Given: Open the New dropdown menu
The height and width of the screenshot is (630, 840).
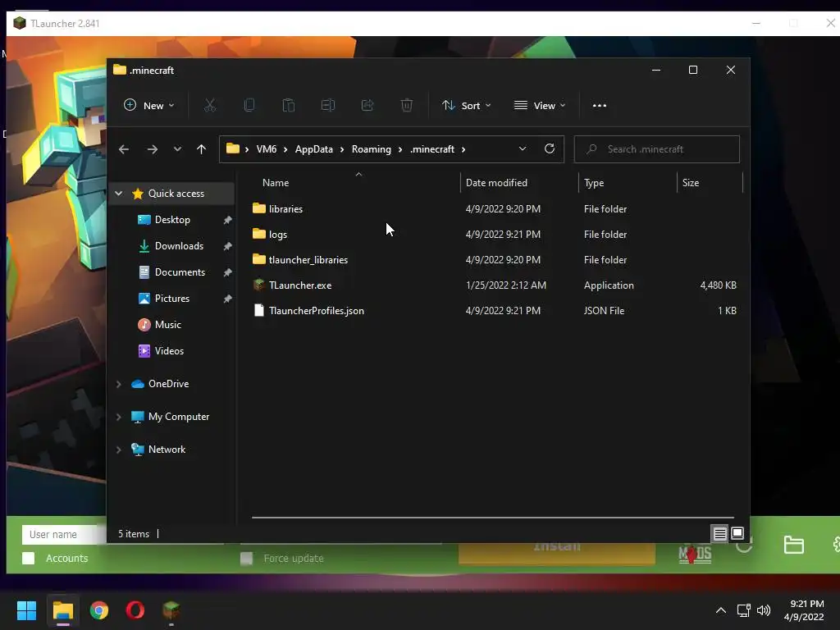Looking at the screenshot, I should pos(149,106).
